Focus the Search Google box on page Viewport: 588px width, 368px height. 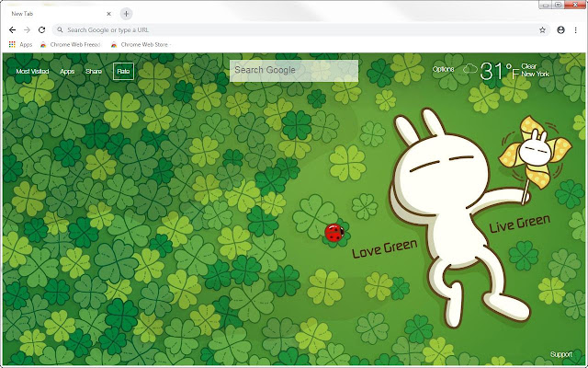[294, 71]
